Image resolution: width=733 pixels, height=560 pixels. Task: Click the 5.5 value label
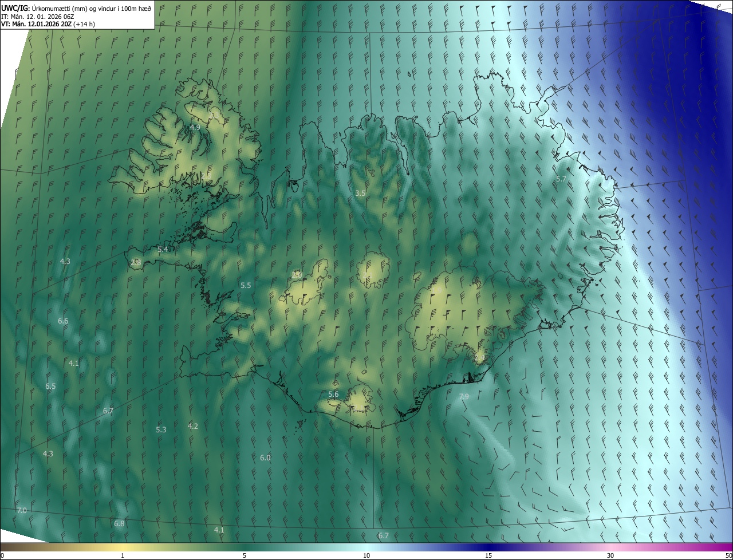pyautogui.click(x=246, y=285)
